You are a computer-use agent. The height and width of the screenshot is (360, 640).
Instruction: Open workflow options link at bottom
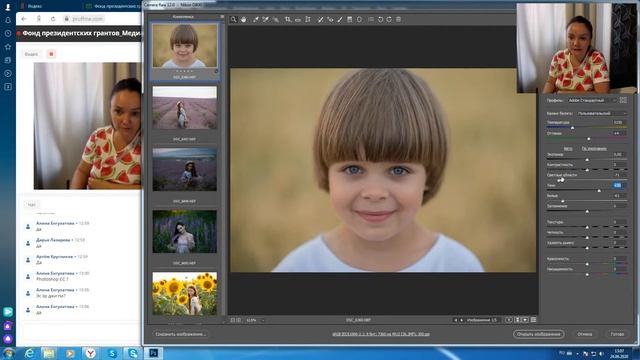(381, 334)
